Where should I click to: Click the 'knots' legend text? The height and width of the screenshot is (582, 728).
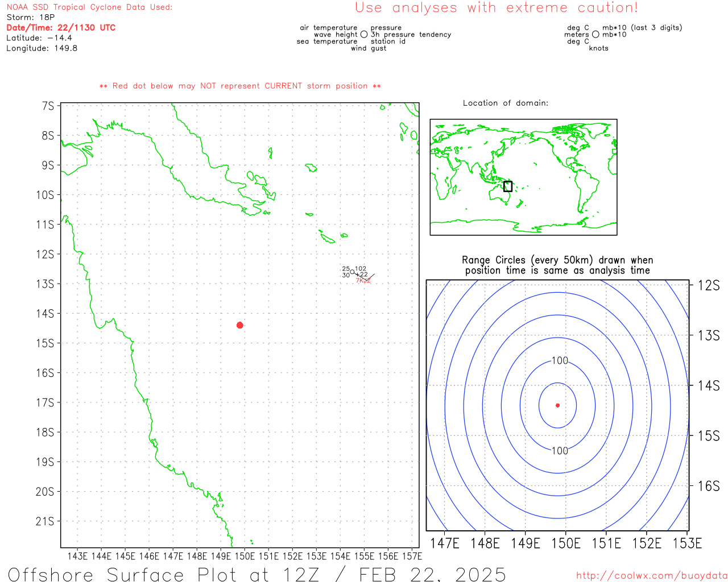[599, 48]
